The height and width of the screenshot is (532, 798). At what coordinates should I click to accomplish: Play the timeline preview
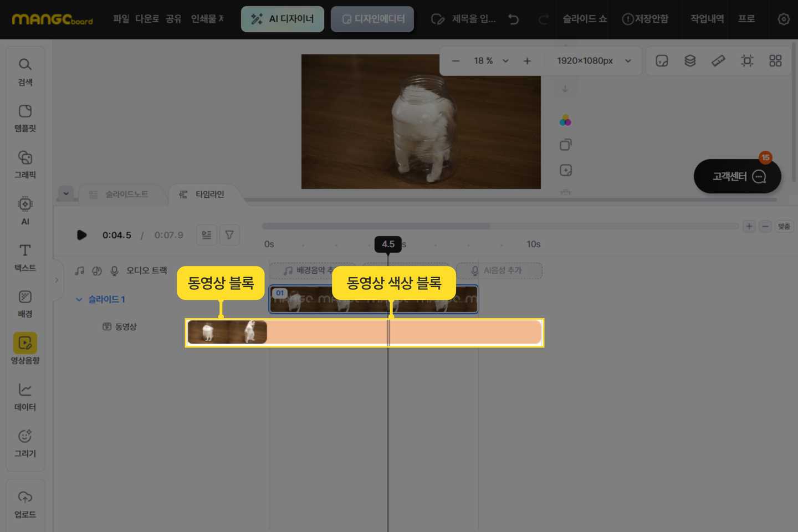pos(81,235)
